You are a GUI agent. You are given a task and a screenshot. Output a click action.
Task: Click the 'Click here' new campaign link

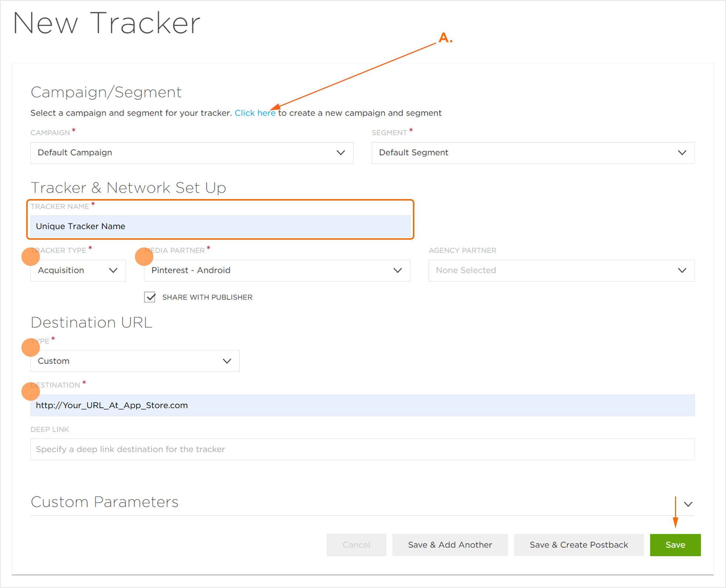coord(255,113)
